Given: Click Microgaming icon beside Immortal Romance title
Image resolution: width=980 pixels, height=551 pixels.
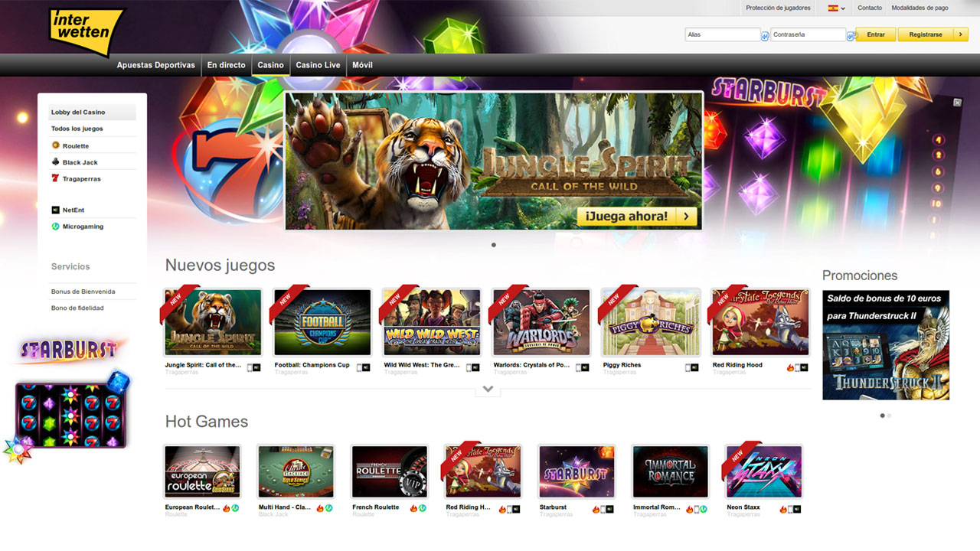Looking at the screenshot, I should coord(703,508).
